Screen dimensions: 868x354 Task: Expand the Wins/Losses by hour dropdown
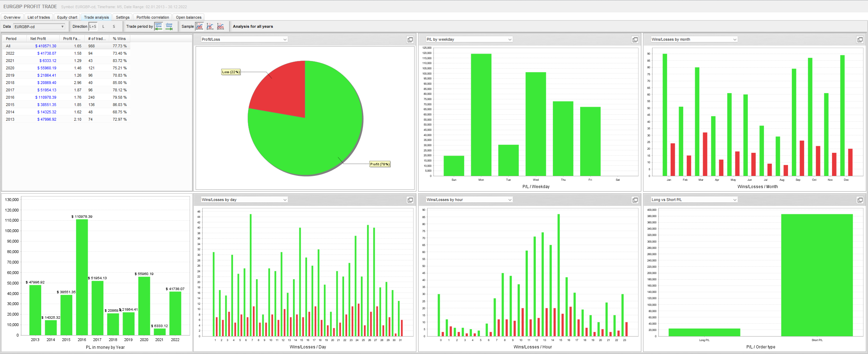(x=510, y=200)
